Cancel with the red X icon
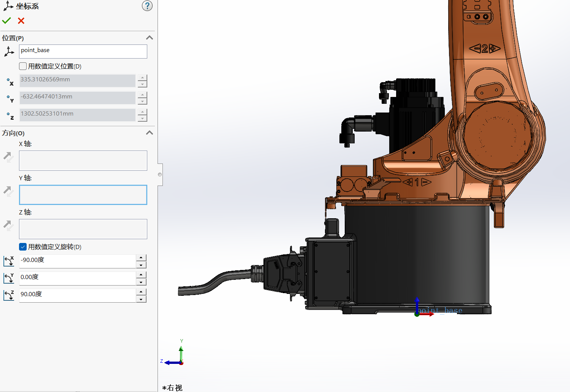This screenshot has height=392, width=570. click(21, 21)
